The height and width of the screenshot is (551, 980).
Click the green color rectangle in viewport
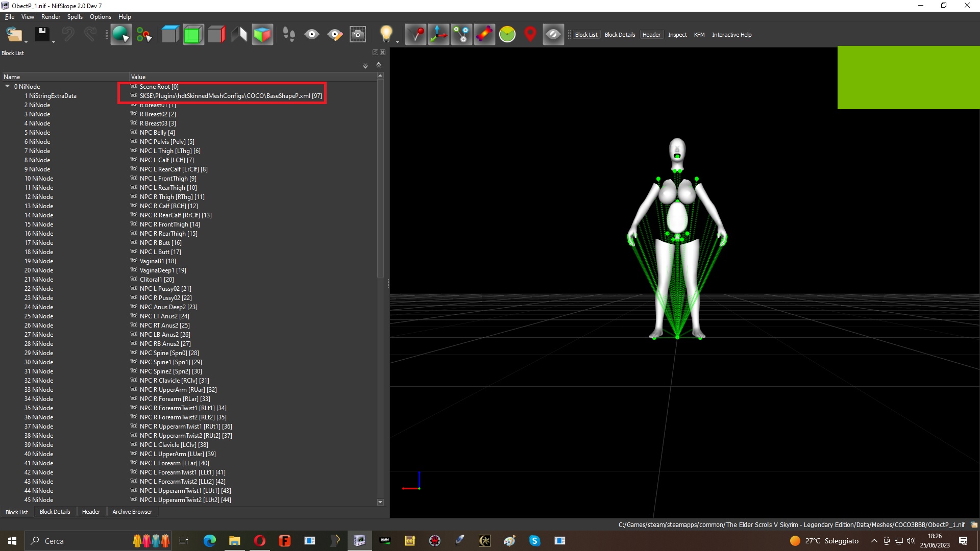(909, 78)
